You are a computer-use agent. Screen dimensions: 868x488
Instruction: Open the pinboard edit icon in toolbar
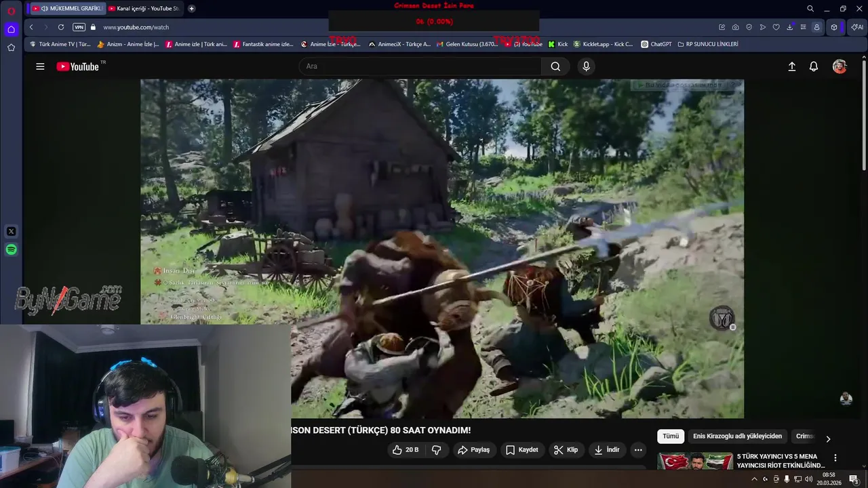(x=722, y=27)
